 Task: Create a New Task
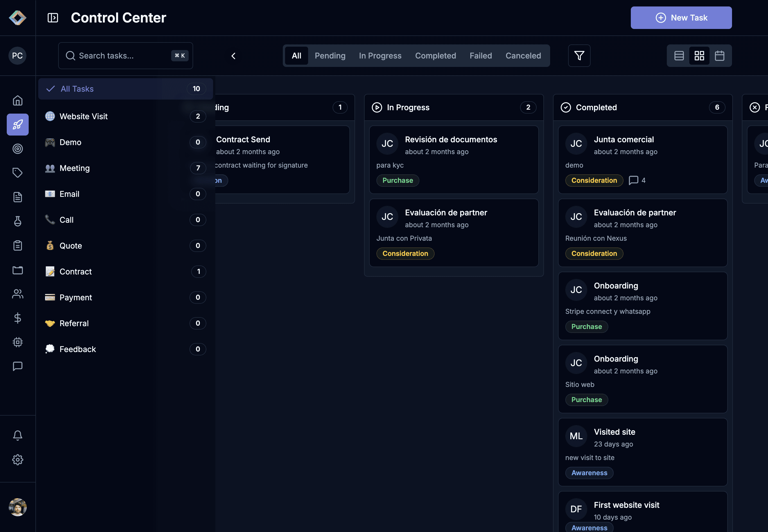point(681,18)
